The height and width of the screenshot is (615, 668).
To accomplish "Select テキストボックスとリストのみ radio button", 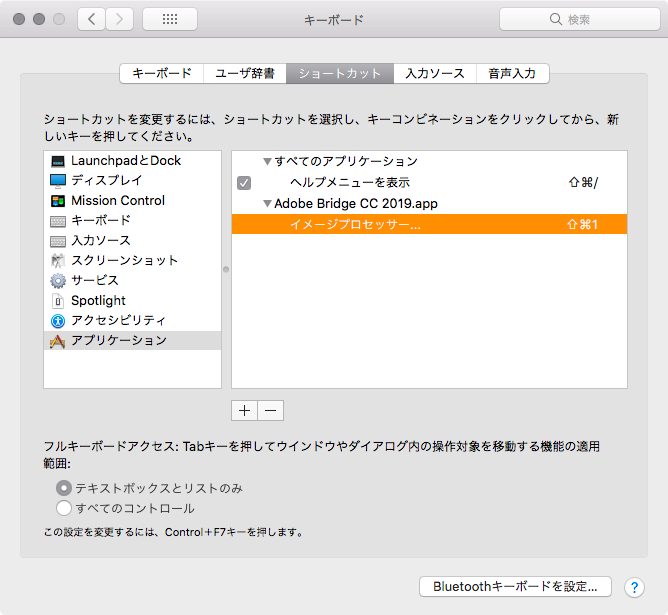I will pyautogui.click(x=63, y=488).
